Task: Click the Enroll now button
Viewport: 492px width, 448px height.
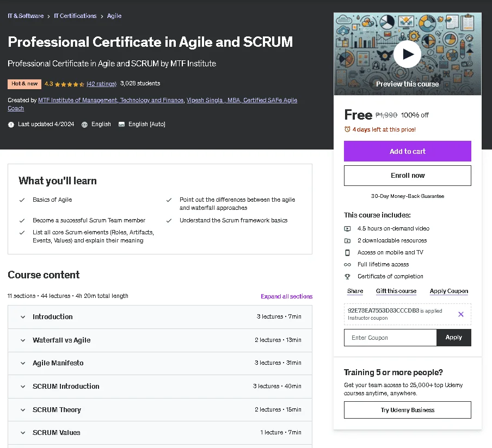Action: coord(407,176)
